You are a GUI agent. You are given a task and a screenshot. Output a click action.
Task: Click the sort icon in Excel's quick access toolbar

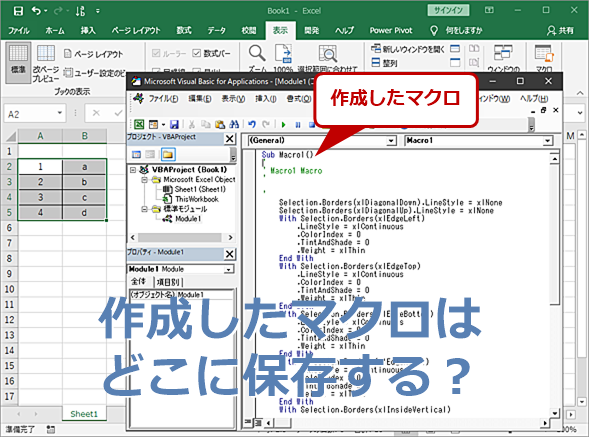(80, 11)
